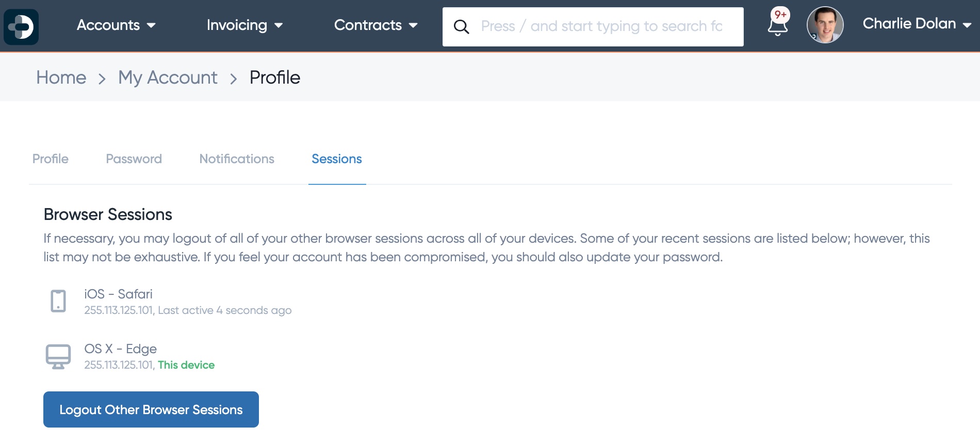The image size is (980, 442).
Task: Click the 9+ notification badge
Action: (x=780, y=14)
